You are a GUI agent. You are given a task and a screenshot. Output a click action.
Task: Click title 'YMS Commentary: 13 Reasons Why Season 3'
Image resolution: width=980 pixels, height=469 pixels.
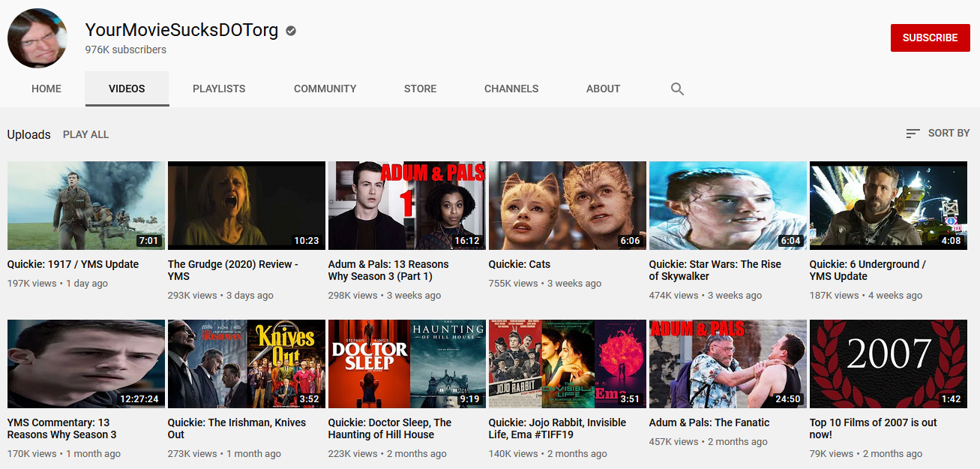click(x=62, y=428)
